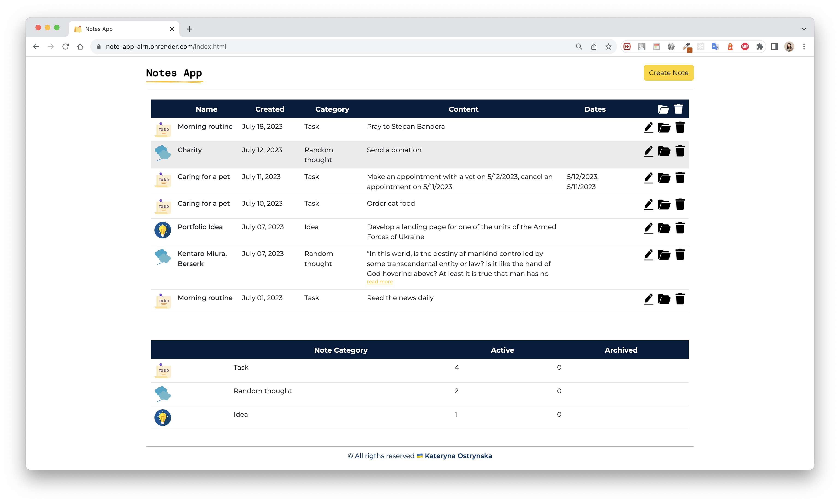Open the Kateryna Ostrynska footer link
Image resolution: width=840 pixels, height=504 pixels.
458,456
